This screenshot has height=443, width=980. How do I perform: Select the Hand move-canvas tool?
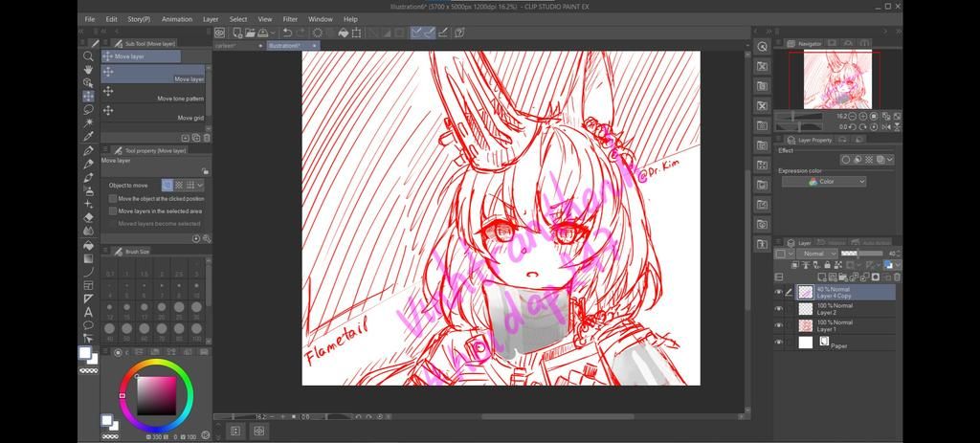(x=89, y=69)
